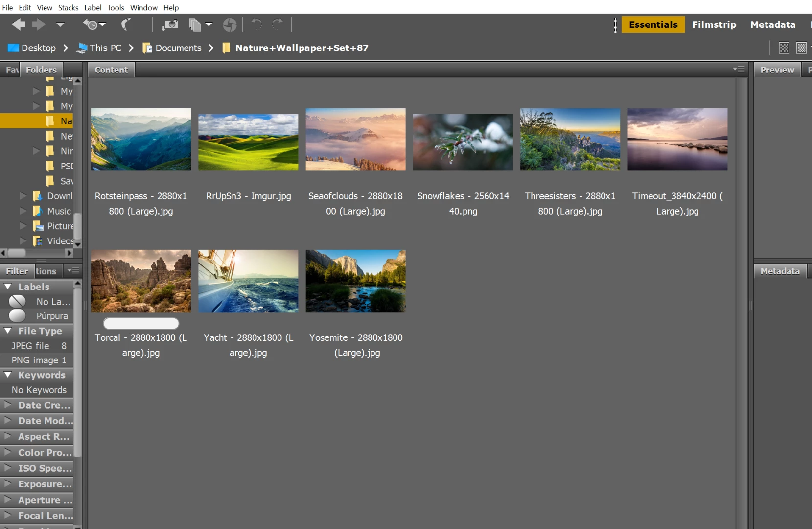
Task: Select the Content panel tab
Action: [111, 70]
